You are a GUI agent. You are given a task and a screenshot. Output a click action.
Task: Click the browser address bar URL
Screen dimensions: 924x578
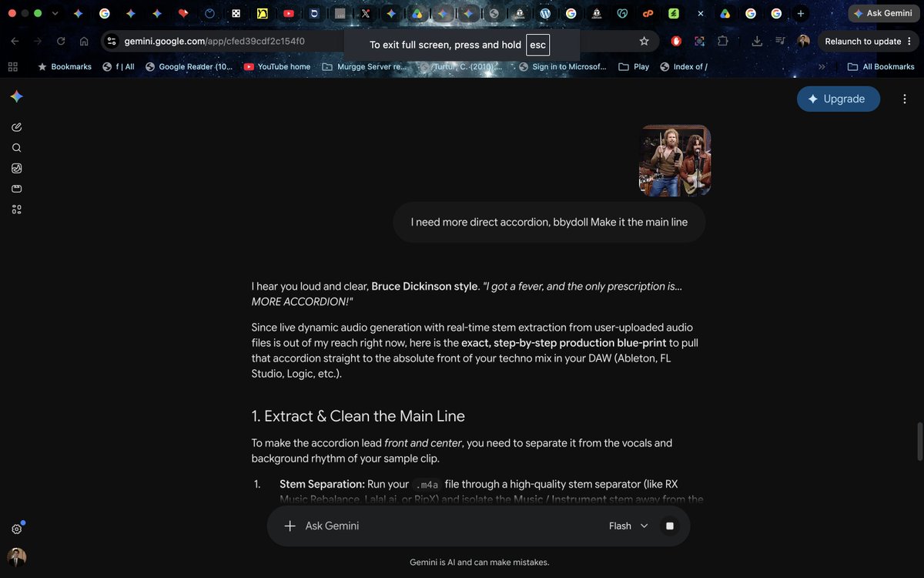coord(213,42)
